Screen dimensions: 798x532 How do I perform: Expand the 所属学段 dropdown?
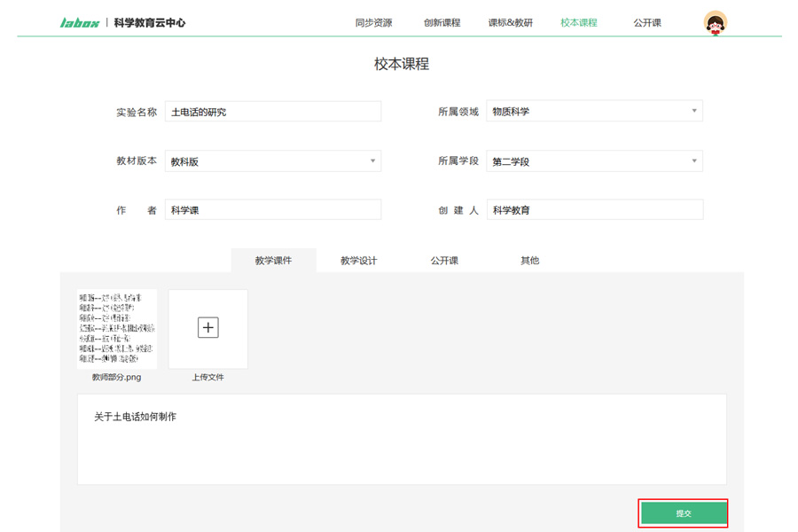[594, 161]
